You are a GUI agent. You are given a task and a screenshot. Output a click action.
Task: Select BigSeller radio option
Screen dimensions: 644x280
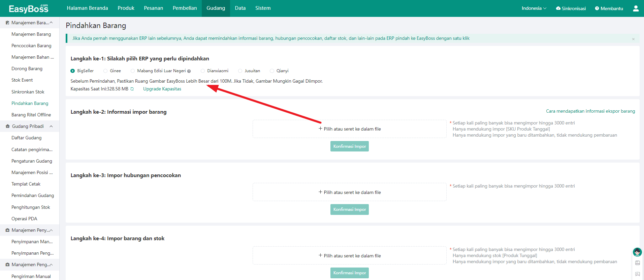tap(72, 71)
